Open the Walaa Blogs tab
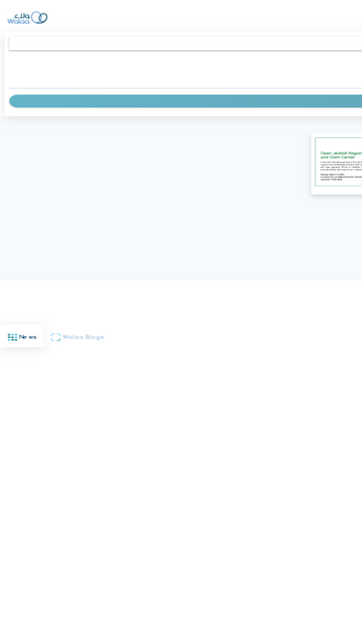This screenshot has width=362, height=644. pos(77,337)
